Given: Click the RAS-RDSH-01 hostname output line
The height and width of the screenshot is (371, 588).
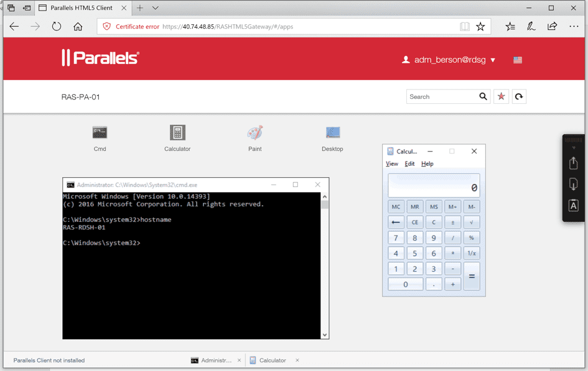Looking at the screenshot, I should coord(84,227).
